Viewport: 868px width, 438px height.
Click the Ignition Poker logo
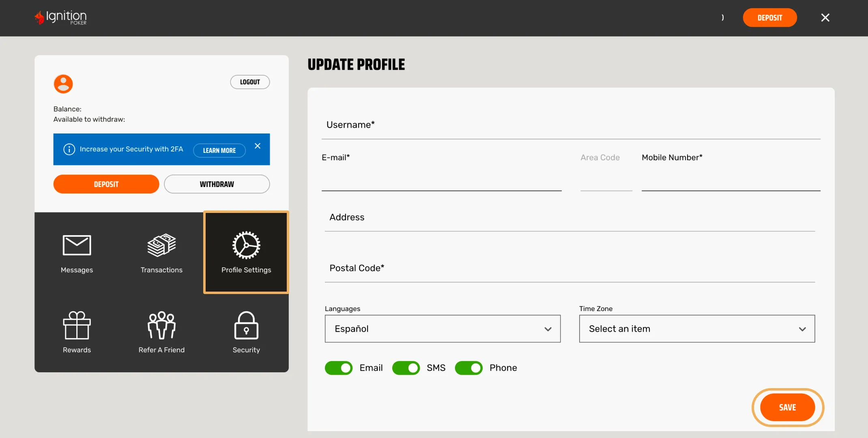(x=60, y=17)
